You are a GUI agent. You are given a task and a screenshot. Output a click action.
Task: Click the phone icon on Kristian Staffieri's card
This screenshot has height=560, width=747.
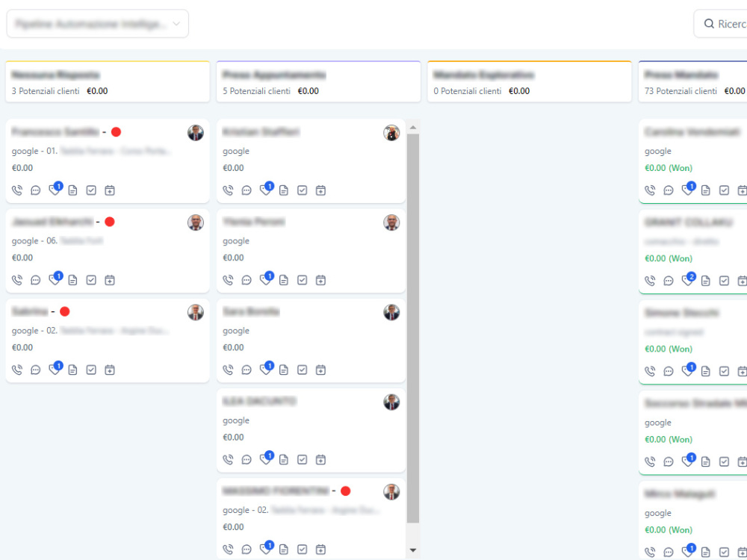pyautogui.click(x=228, y=190)
